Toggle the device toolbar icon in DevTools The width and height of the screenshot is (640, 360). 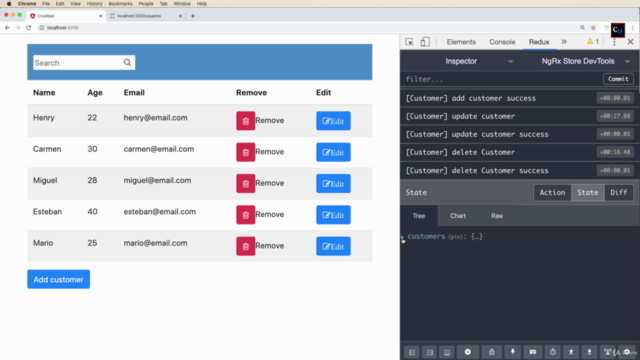click(x=425, y=42)
